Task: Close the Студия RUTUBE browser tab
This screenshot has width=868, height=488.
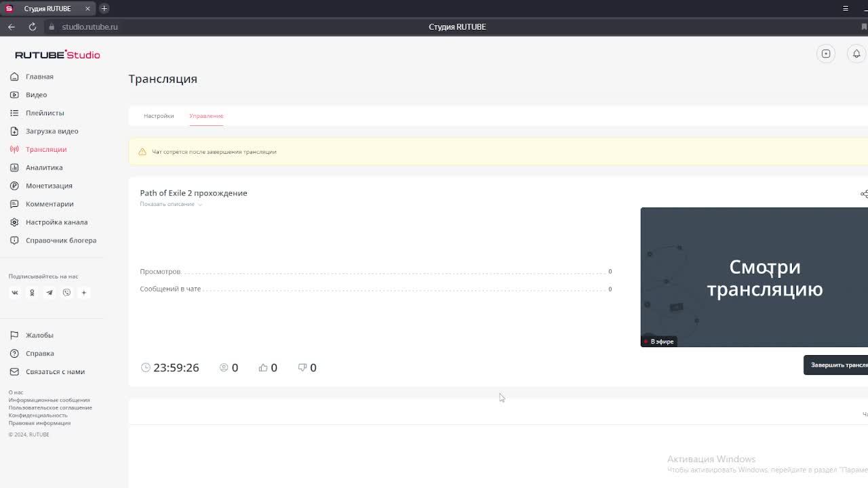Action: [x=88, y=9]
